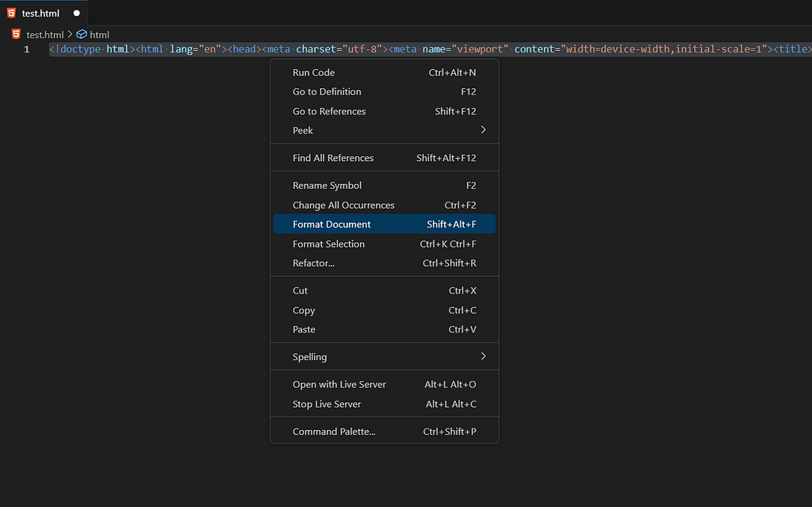Screen dimensions: 812x507
Task: Select the test.html editor tab
Action: pos(44,13)
